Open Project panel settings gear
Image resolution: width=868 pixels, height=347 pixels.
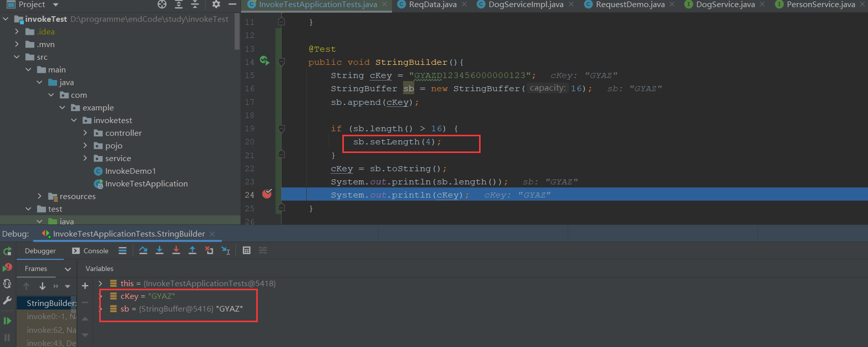point(216,5)
